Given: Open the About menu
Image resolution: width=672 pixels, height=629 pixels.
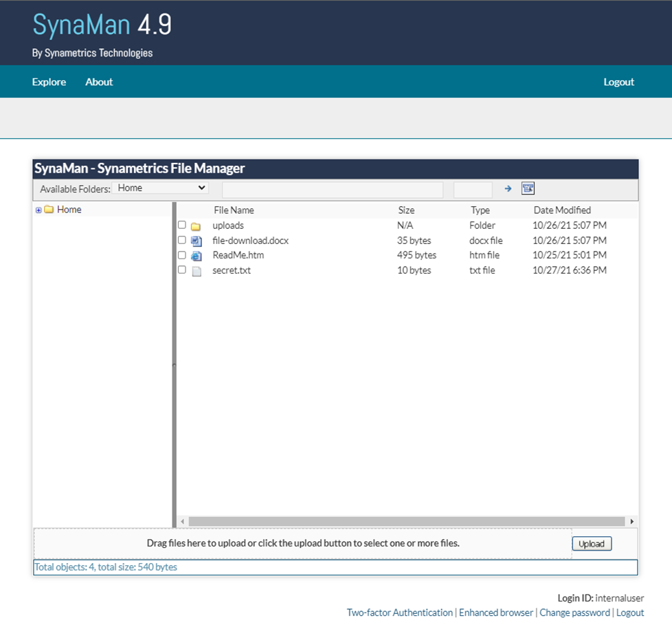Looking at the screenshot, I should coord(99,82).
